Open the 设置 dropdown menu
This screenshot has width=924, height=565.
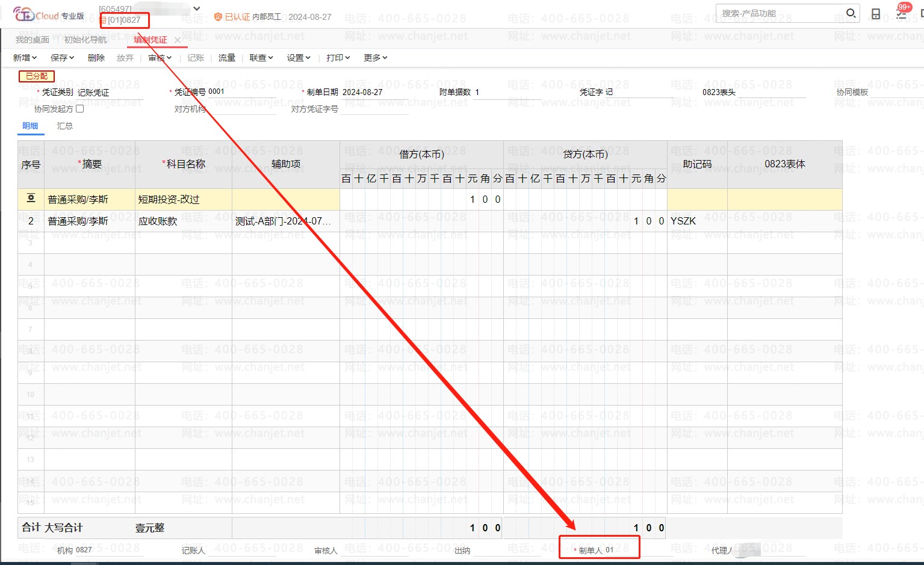pyautogui.click(x=299, y=58)
